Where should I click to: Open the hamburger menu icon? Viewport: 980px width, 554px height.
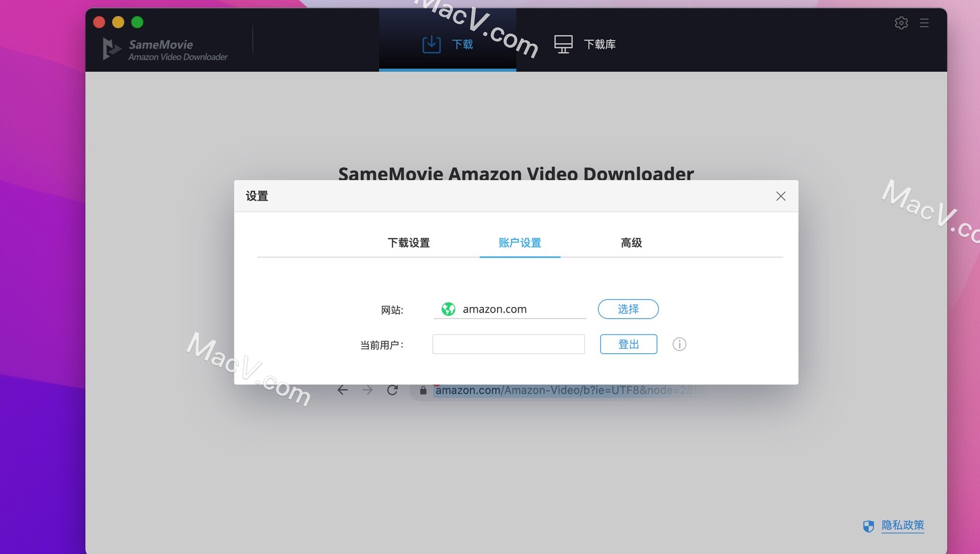[924, 23]
